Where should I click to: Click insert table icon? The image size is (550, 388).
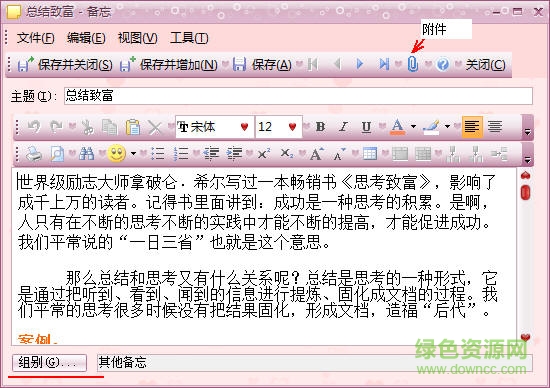click(x=370, y=154)
